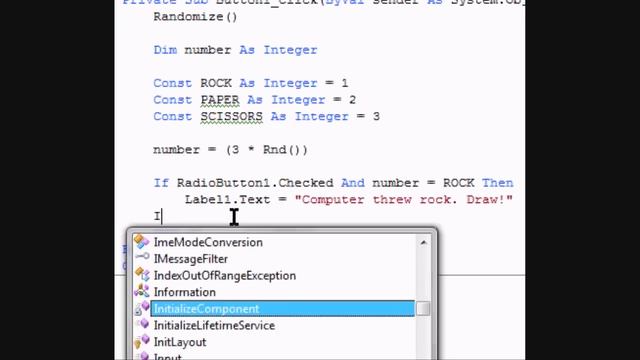Click the autocomplete scrollbar up arrow
The width and height of the screenshot is (640, 360).
(423, 242)
